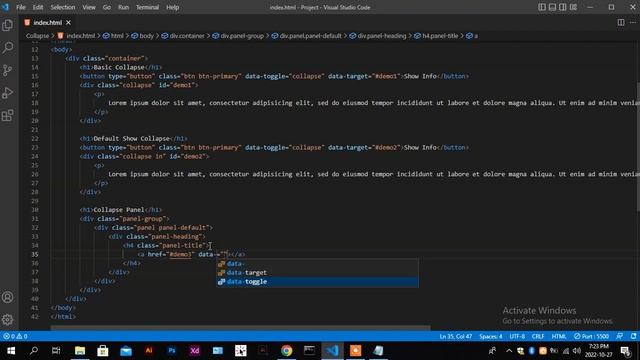
Task: Toggle primary side bar layout icon
Action: [542, 7]
